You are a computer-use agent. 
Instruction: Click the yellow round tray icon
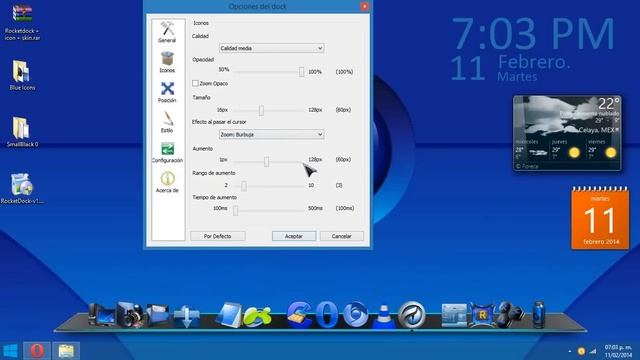[x=581, y=351]
